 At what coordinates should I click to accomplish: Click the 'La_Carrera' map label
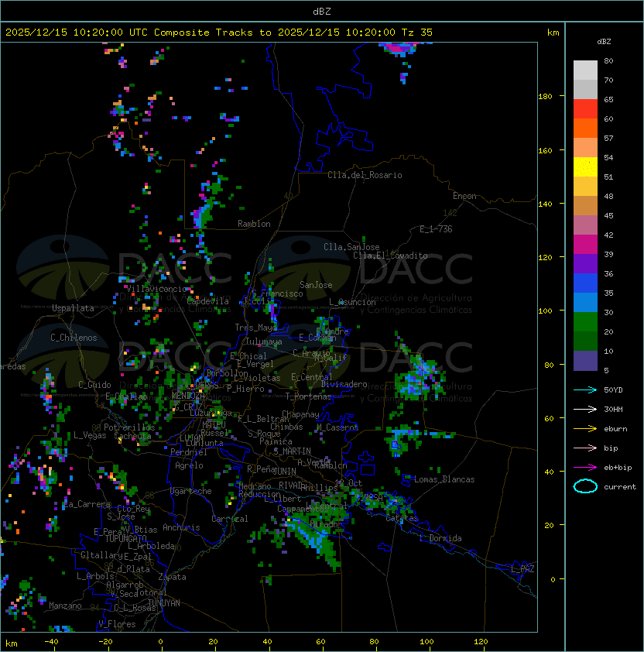pos(87,504)
